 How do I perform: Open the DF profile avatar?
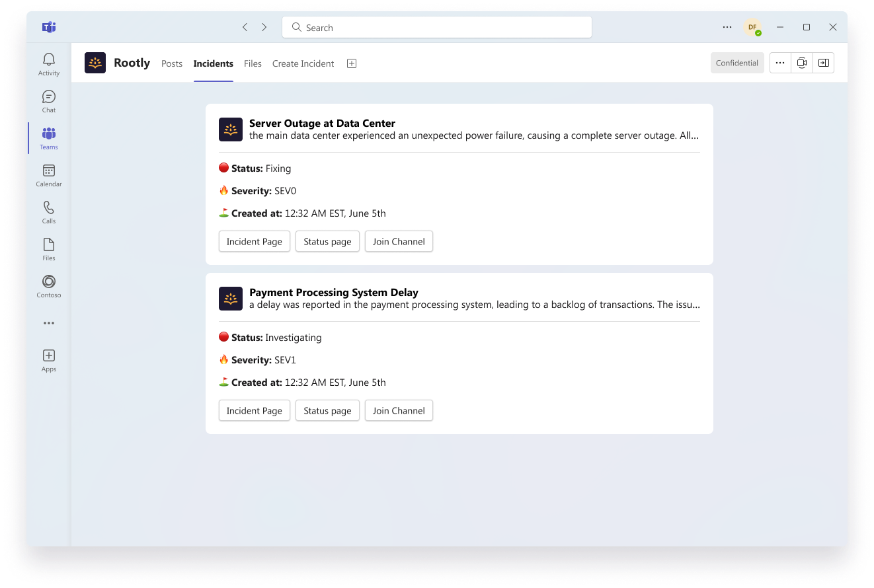752,27
